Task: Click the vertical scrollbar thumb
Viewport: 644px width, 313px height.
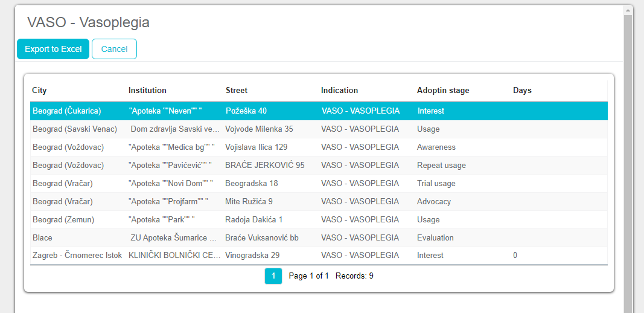Action: click(x=628, y=163)
